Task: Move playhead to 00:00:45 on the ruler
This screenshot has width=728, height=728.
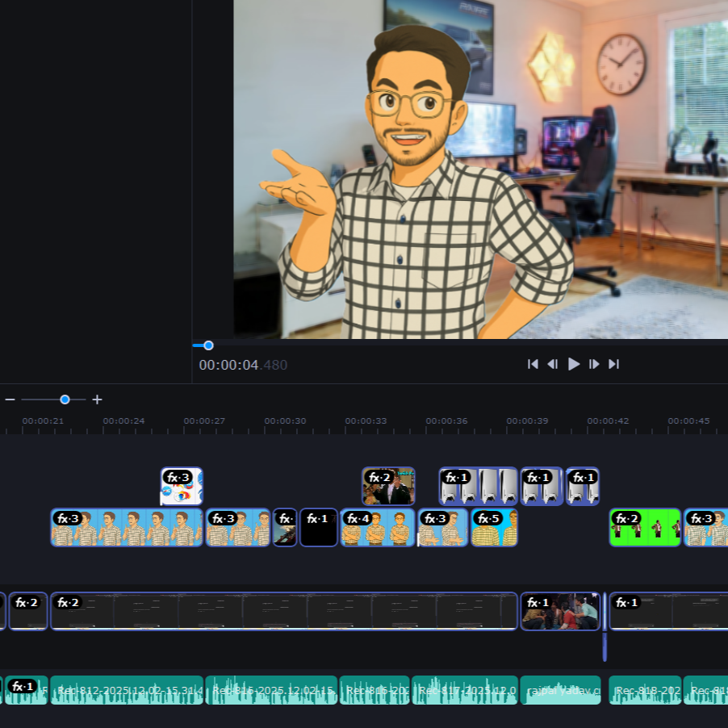Action: [x=689, y=421]
